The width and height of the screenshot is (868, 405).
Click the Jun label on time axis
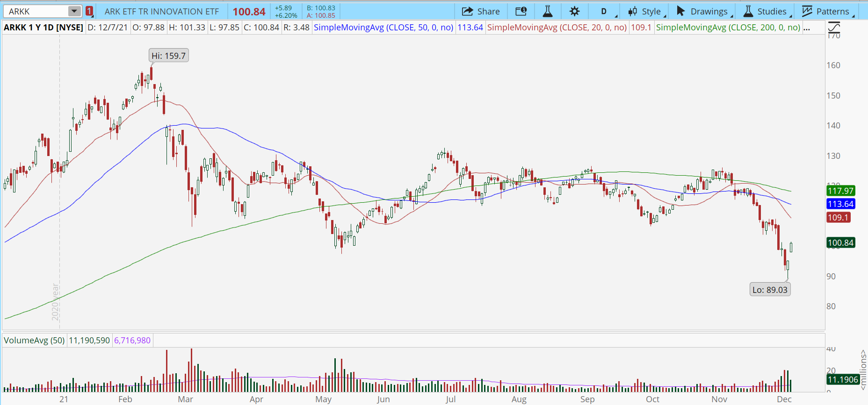tap(383, 399)
